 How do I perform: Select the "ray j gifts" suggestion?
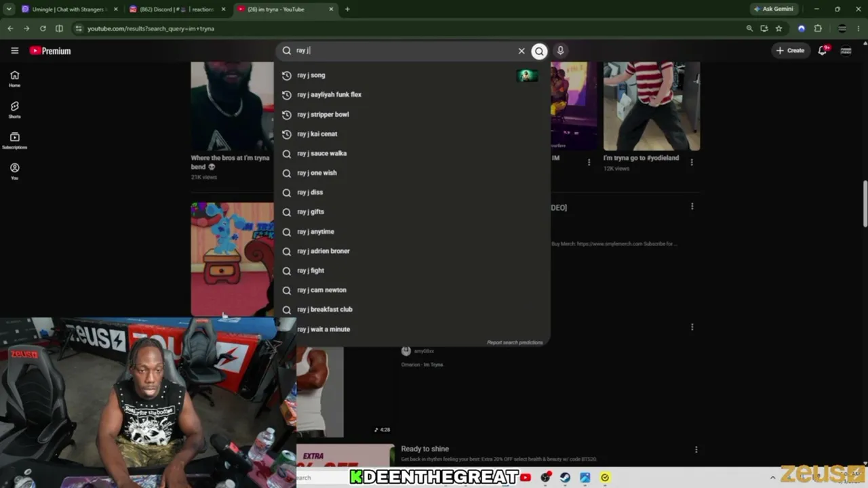(412, 212)
